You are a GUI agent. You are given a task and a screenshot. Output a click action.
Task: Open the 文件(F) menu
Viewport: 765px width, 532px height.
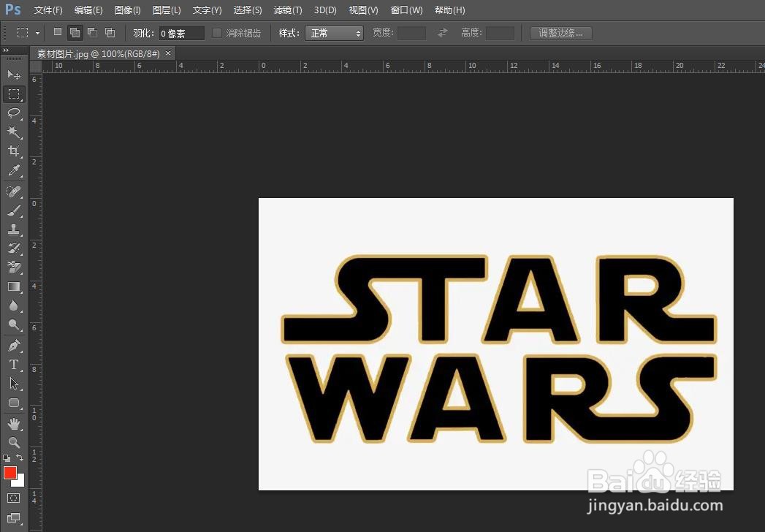pos(48,9)
